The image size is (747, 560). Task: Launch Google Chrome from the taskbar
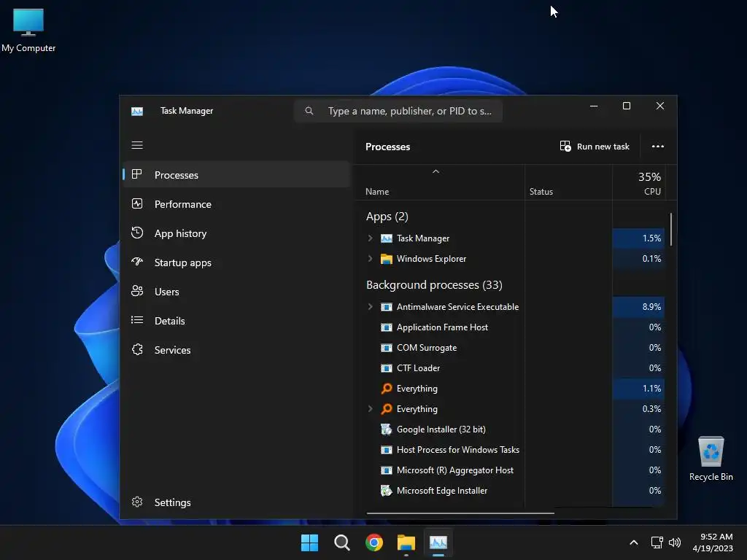[374, 542]
